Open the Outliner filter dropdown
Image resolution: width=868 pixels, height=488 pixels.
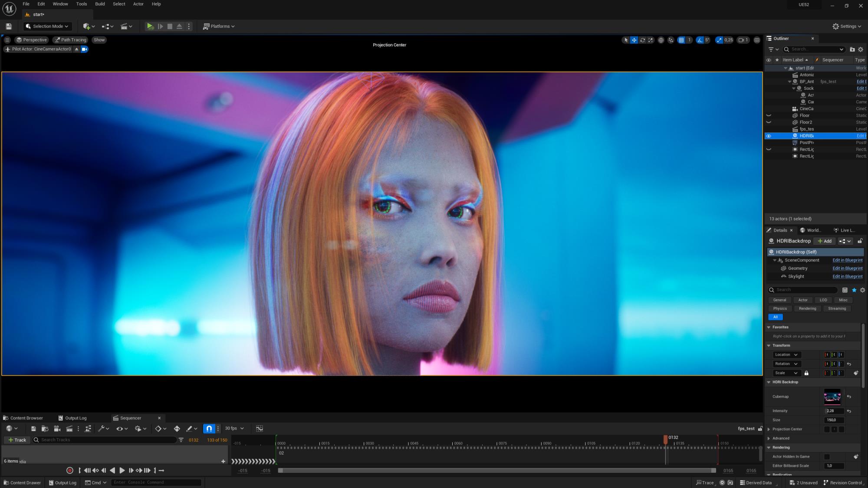pyautogui.click(x=773, y=49)
